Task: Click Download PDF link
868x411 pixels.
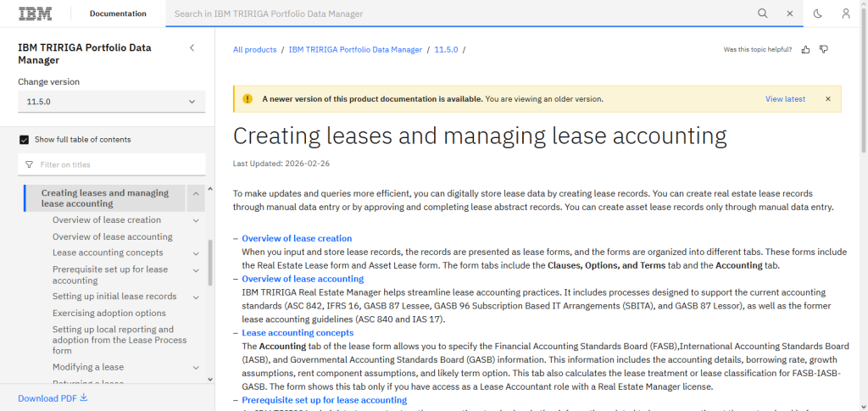Action: 53,398
